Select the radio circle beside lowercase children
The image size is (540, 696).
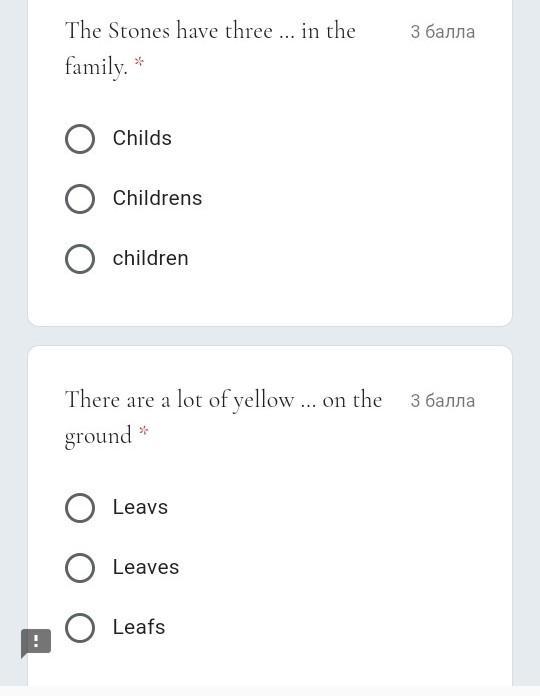pos(80,259)
